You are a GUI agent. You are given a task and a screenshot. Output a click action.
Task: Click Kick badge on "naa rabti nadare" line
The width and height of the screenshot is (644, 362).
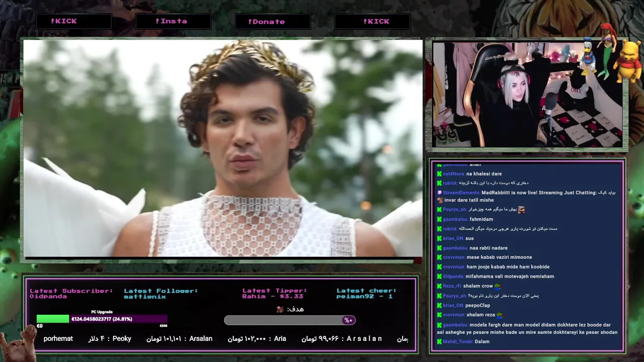[x=439, y=248]
